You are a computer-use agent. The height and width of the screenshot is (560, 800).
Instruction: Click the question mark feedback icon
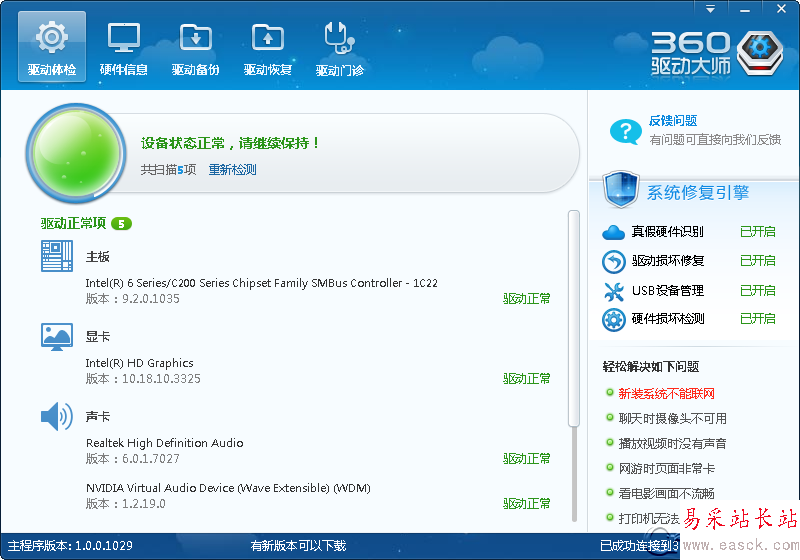[625, 131]
